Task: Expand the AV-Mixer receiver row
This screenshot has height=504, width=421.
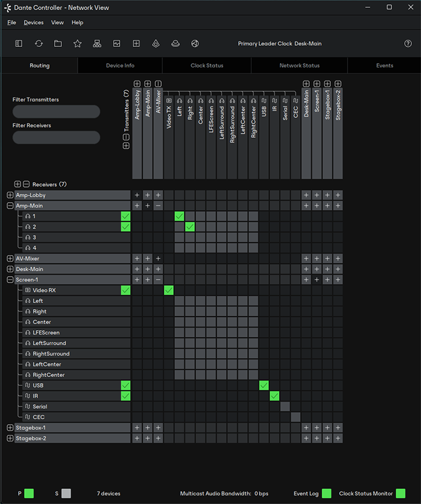Action: pos(10,259)
